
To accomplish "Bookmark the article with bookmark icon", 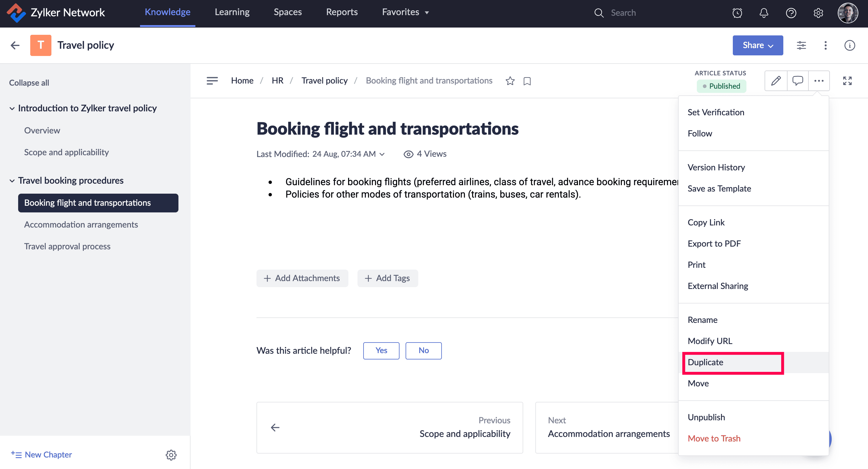I will tap(527, 81).
